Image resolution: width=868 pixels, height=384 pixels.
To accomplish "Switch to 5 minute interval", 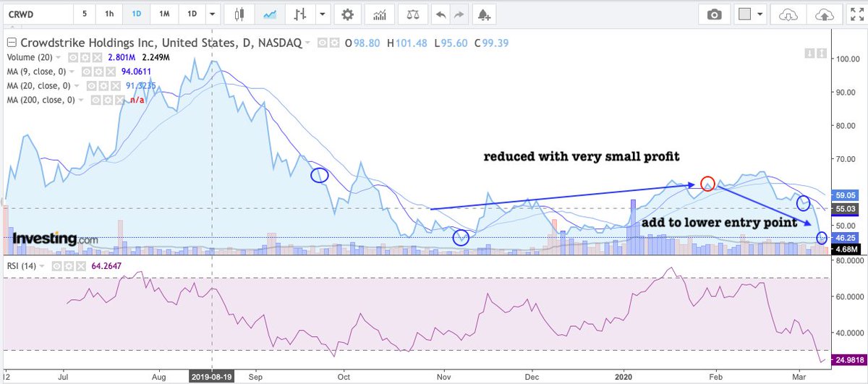I will click(x=85, y=14).
